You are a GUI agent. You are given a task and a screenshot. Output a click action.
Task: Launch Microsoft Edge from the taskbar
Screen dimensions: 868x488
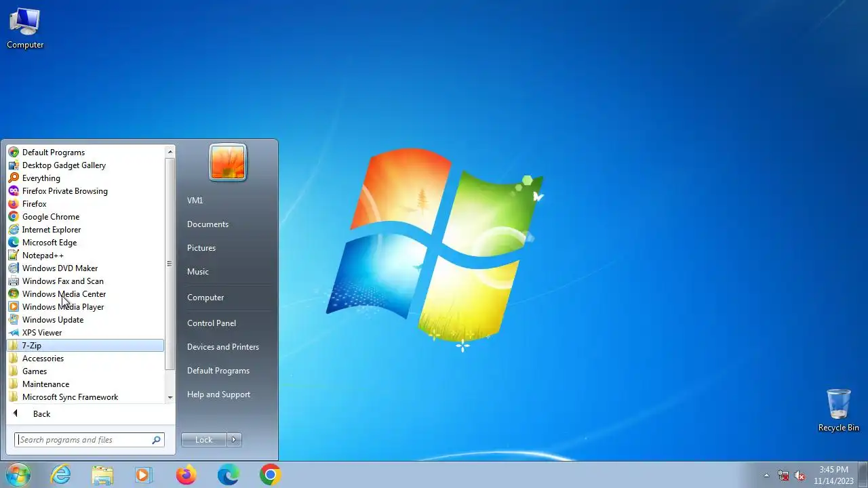(228, 475)
